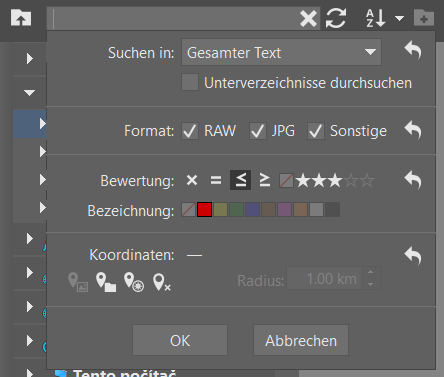Select the equals rating comparison

point(216,180)
